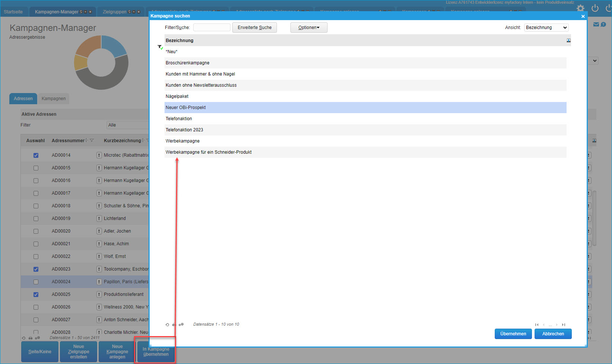Screen dimensions: 612x364
Task: Click the export icon in Bezeichnung header
Action: [x=568, y=41]
